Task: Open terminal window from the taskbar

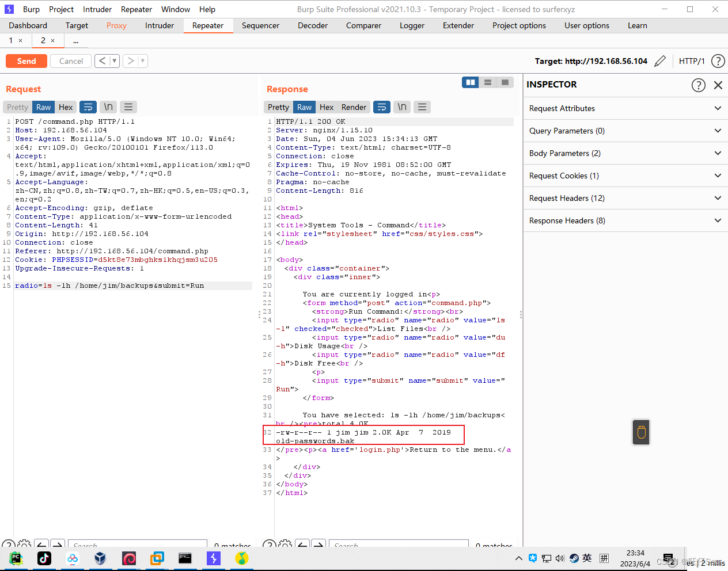Action: 185,558
